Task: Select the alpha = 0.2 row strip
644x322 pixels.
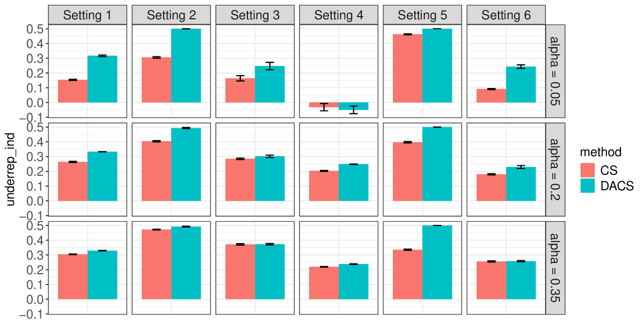Action: (x=555, y=169)
